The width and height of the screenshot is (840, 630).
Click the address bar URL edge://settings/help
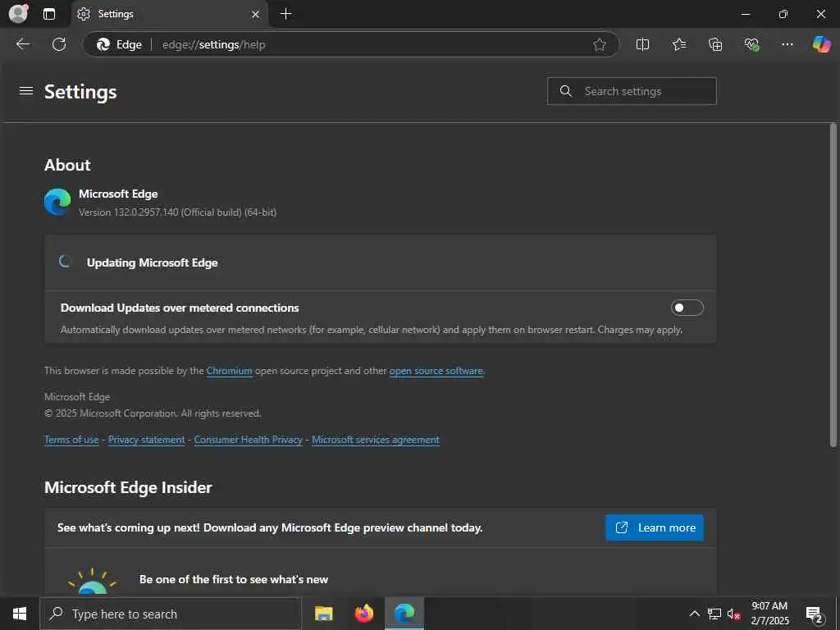214,44
